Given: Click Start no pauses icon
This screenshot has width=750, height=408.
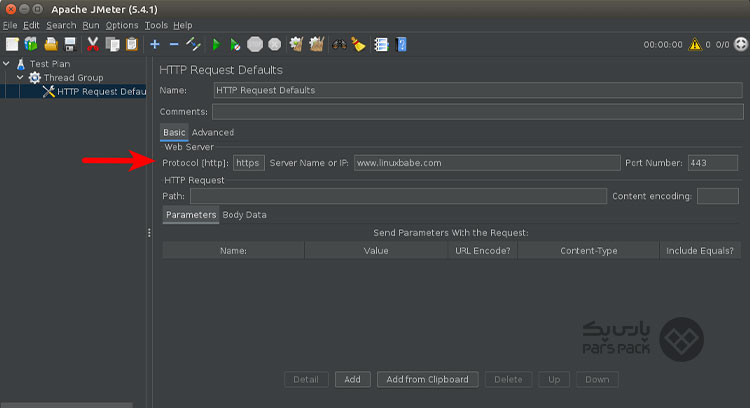Looking at the screenshot, I should 235,44.
